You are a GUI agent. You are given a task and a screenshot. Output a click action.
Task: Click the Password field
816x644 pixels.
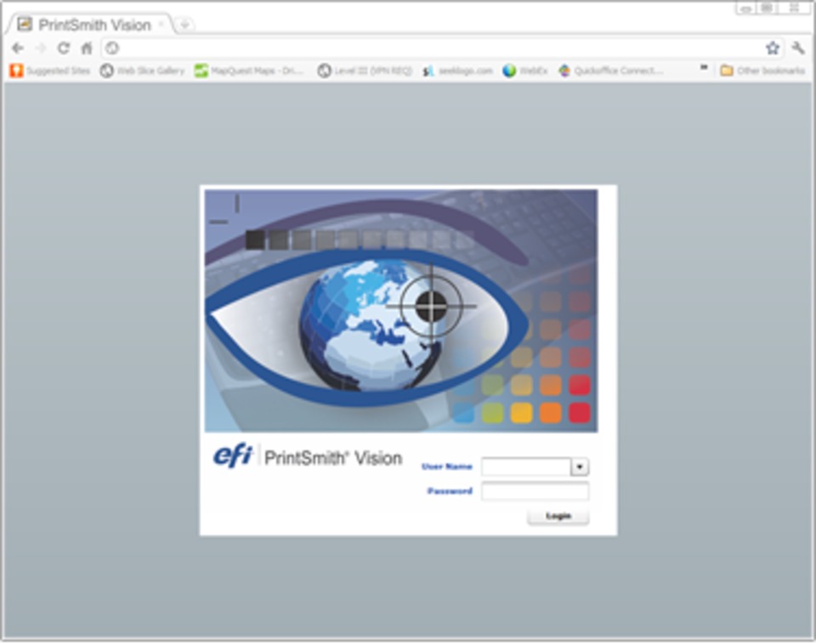535,491
